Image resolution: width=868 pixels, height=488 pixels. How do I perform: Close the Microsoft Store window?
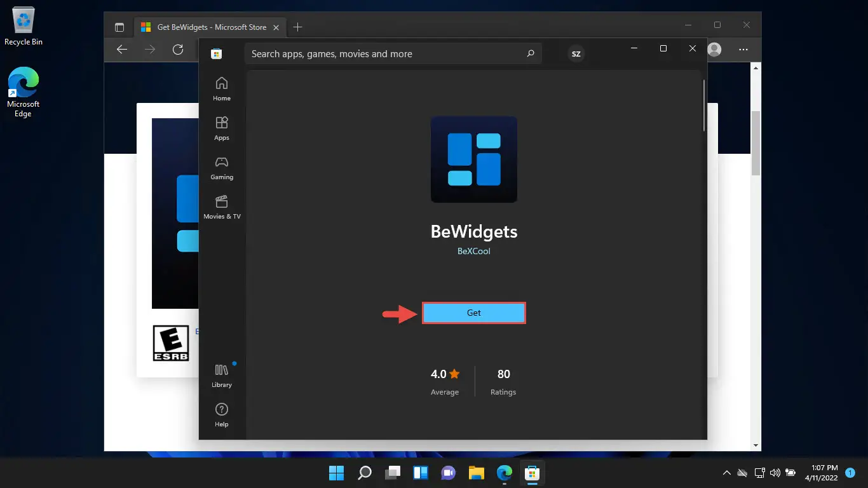[x=693, y=48]
